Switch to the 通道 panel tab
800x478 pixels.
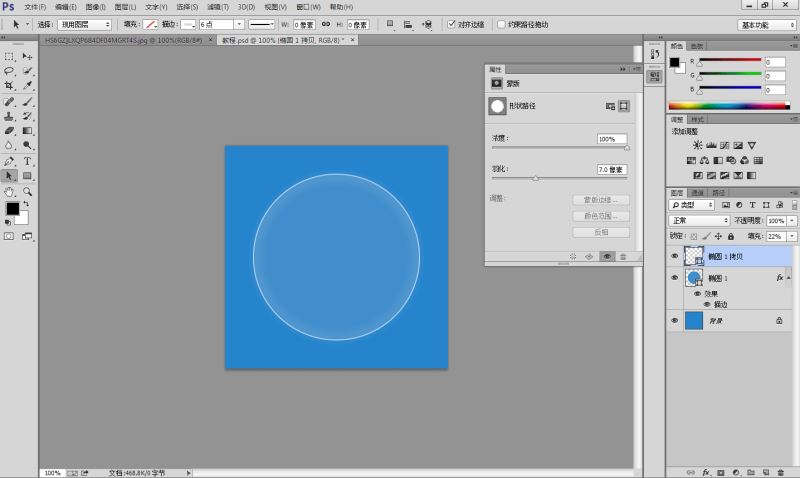(x=698, y=192)
